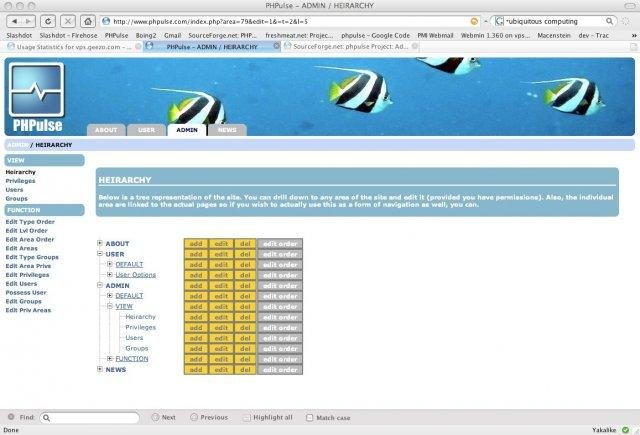Open phpulse - Google Code bookmark

pos(376,36)
